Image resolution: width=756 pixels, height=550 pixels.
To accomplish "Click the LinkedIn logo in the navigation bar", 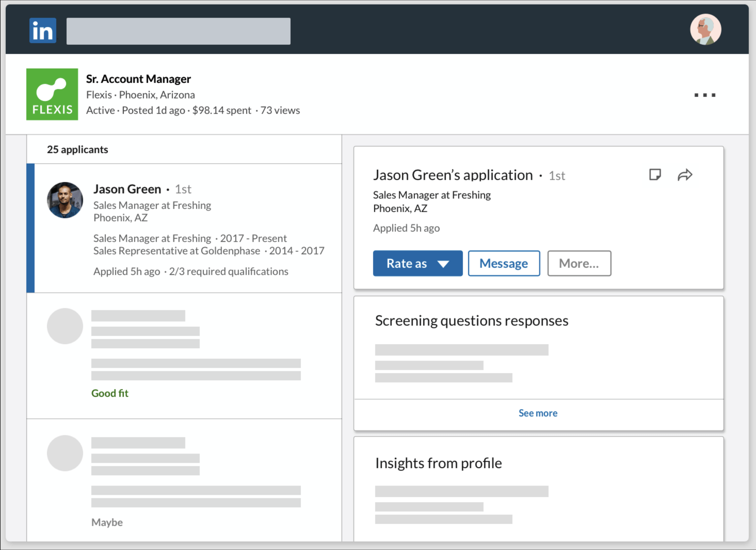I will click(43, 30).
